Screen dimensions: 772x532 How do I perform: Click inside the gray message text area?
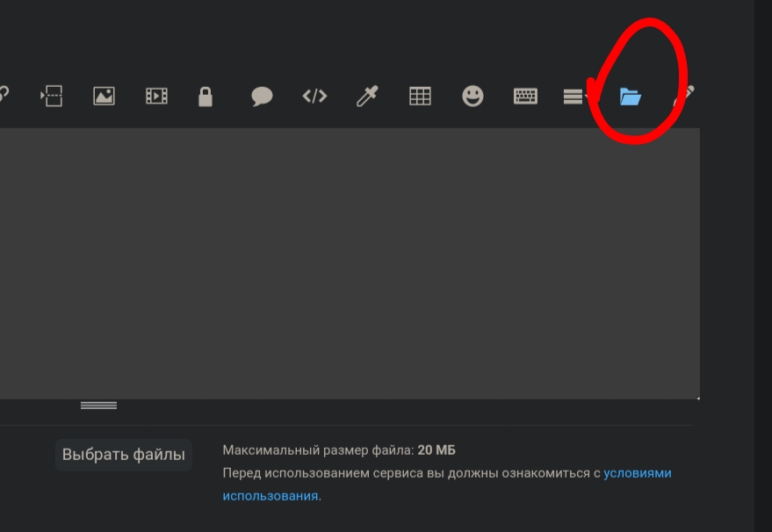click(350, 263)
